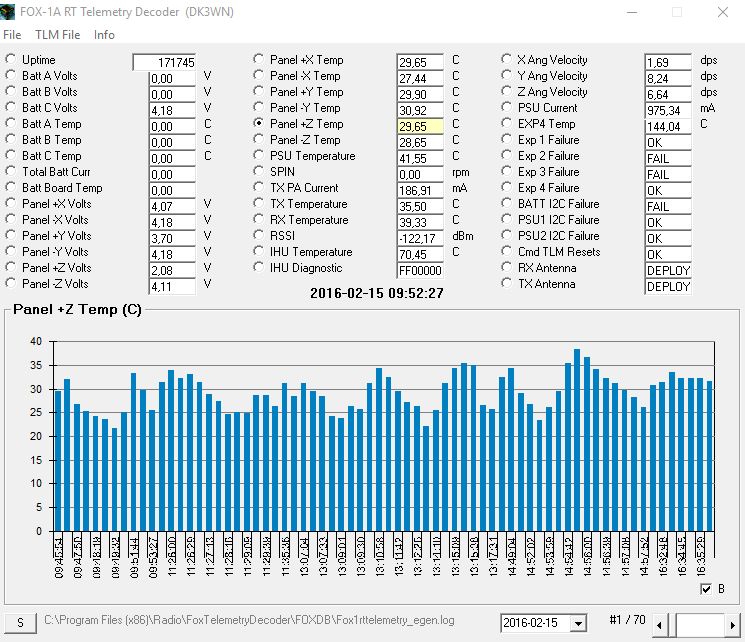Click the Panel +Z Volts value 2,08

pos(172,270)
